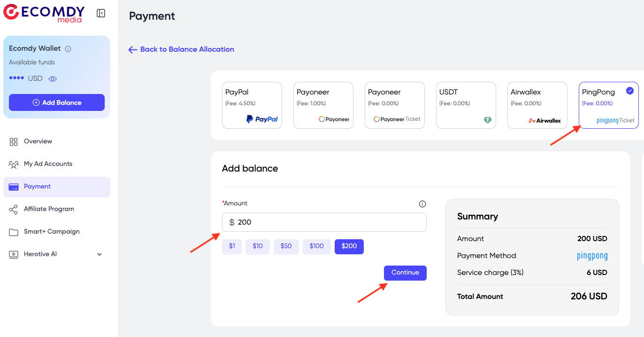This screenshot has width=644, height=337.
Task: Click the Payment page heading
Action: click(152, 16)
